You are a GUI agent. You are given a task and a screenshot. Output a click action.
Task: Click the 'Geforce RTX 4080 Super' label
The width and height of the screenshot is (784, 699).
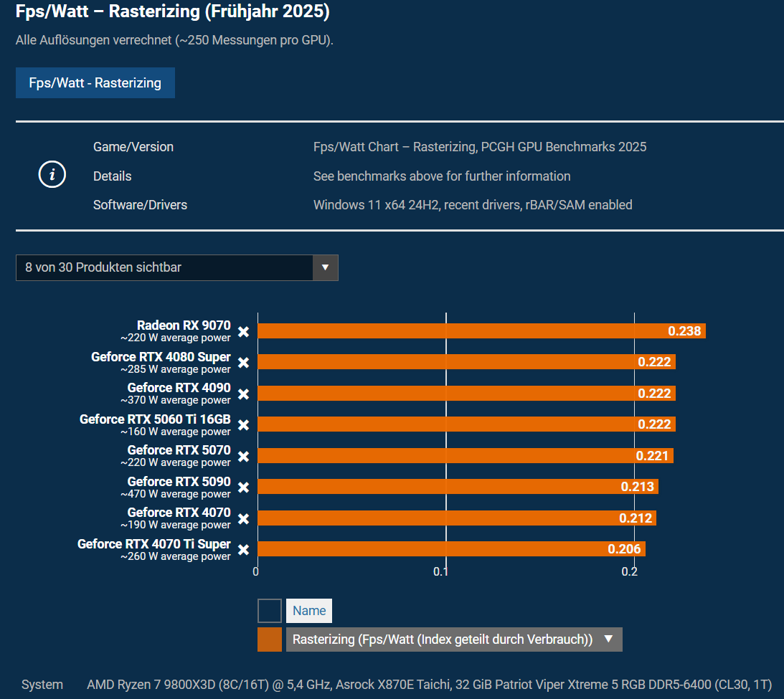point(161,357)
